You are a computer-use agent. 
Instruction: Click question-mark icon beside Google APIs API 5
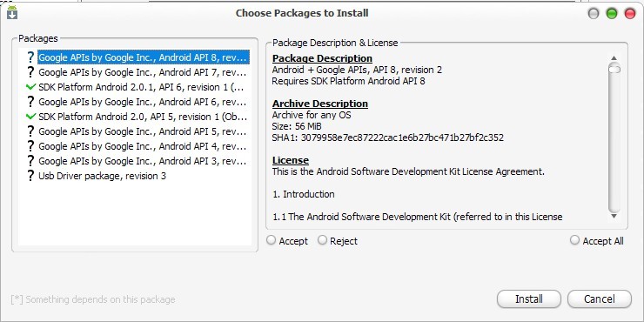click(30, 131)
